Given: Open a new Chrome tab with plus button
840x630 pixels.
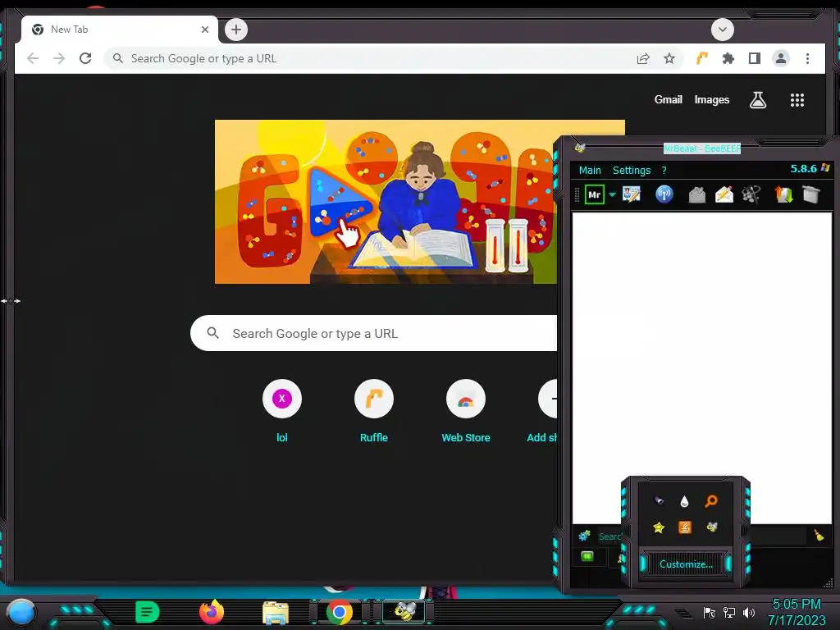Looking at the screenshot, I should pos(236,30).
